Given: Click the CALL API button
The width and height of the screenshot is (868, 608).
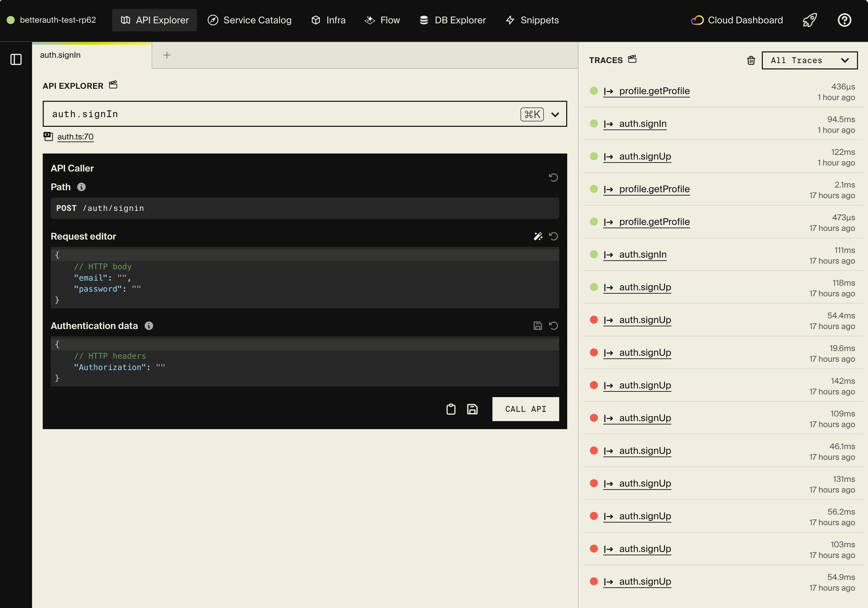Looking at the screenshot, I should [x=525, y=409].
